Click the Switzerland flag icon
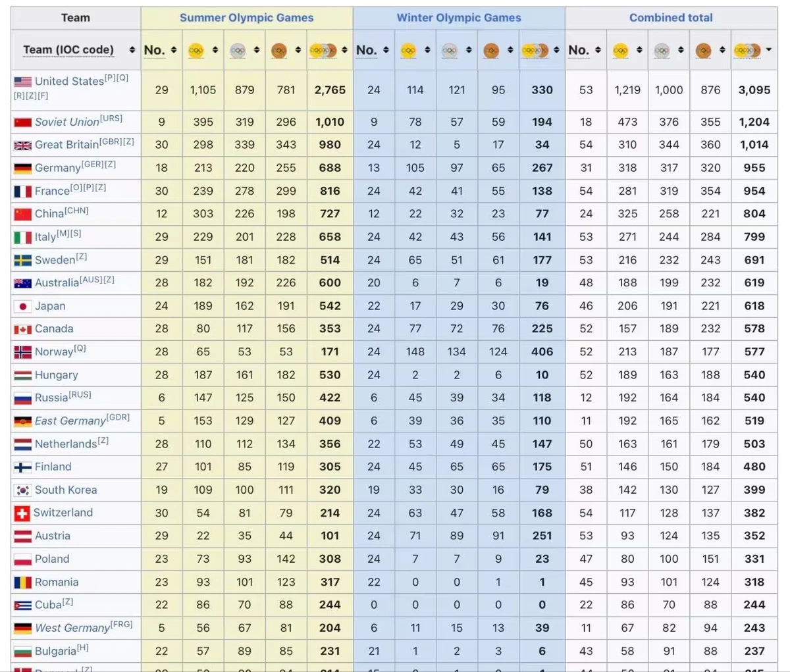 22,513
